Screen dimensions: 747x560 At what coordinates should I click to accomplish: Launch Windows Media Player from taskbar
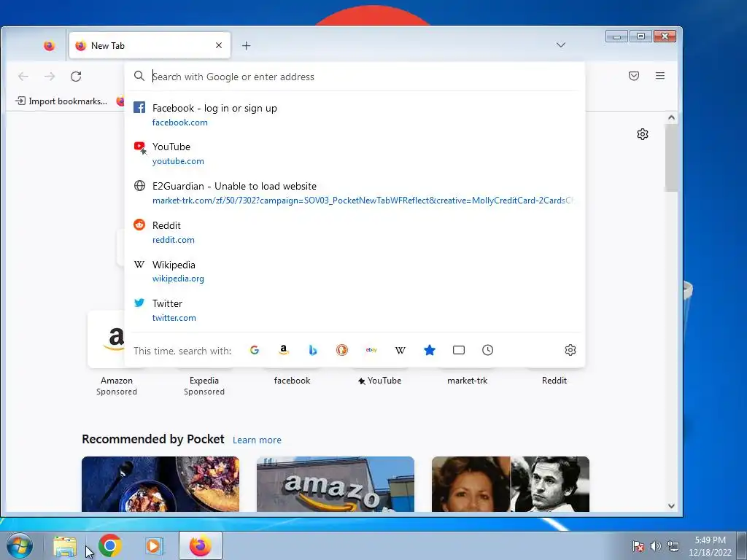(x=154, y=545)
